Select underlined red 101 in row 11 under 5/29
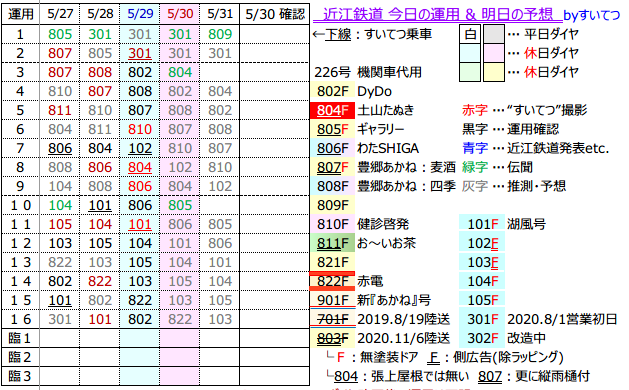 tap(140, 224)
